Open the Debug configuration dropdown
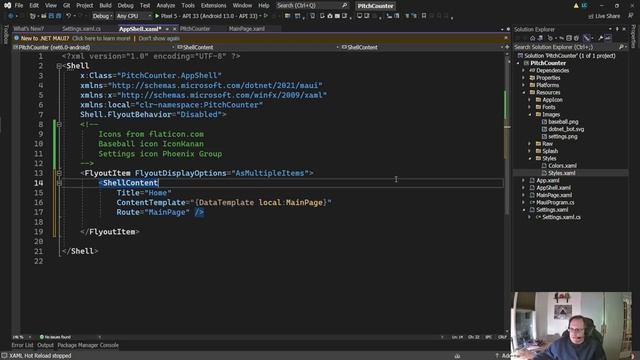The image size is (640, 360). (x=102, y=16)
